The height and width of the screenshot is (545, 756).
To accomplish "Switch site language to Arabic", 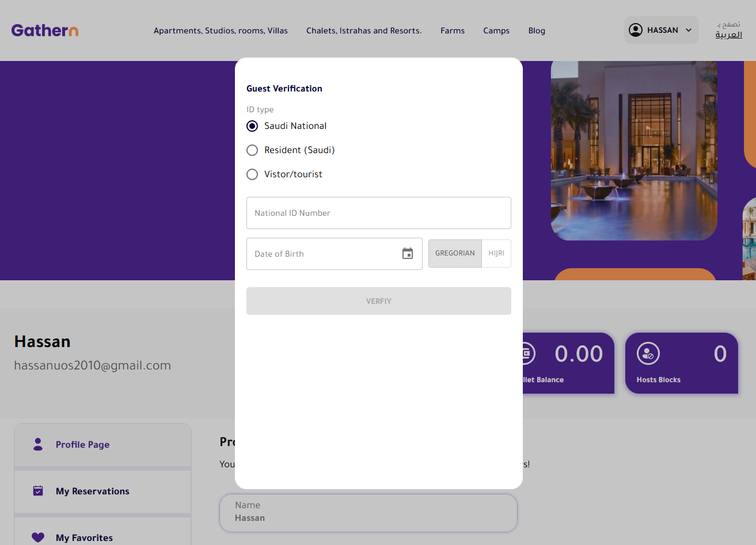I will click(728, 35).
